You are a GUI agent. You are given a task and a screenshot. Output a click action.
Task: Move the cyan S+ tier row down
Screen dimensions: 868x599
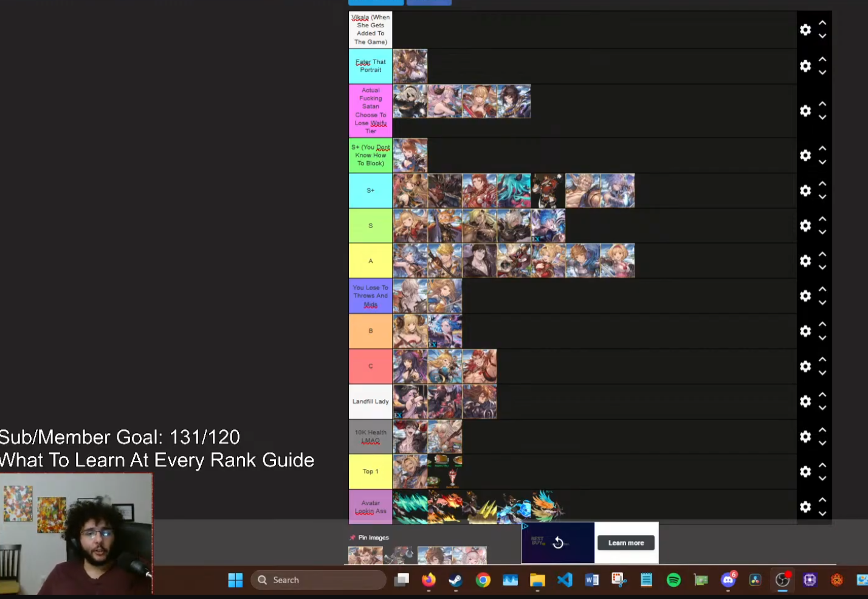point(822,197)
